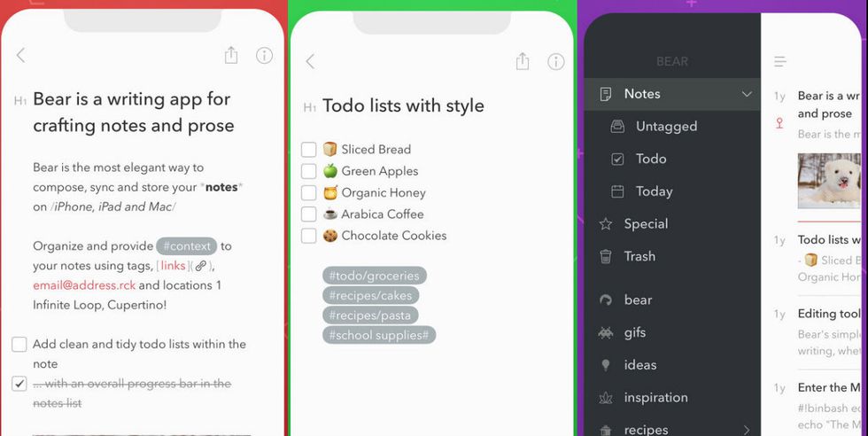Open the polar bear thumbnail image
The height and width of the screenshot is (436, 868).
(x=828, y=181)
